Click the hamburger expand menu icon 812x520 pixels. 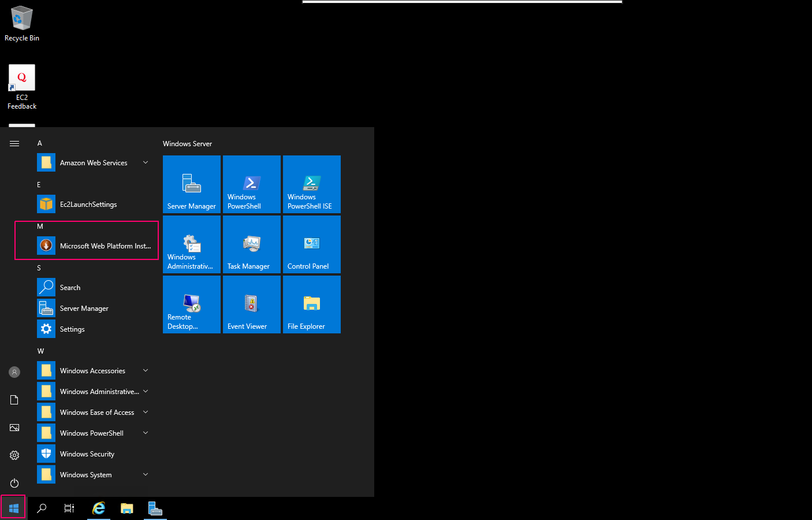(14, 143)
